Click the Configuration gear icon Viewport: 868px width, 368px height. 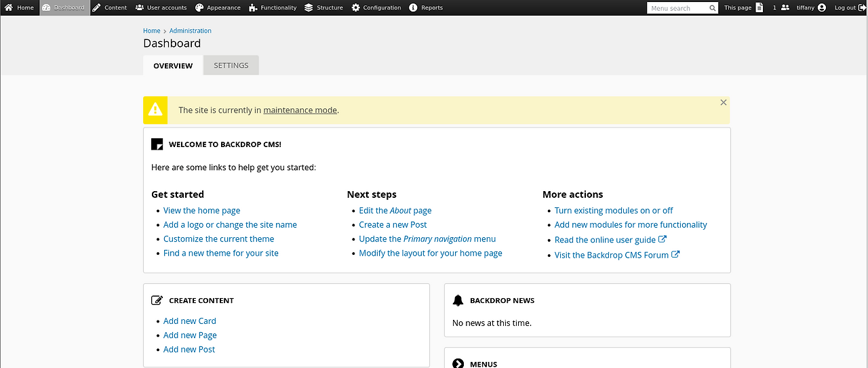click(356, 7)
